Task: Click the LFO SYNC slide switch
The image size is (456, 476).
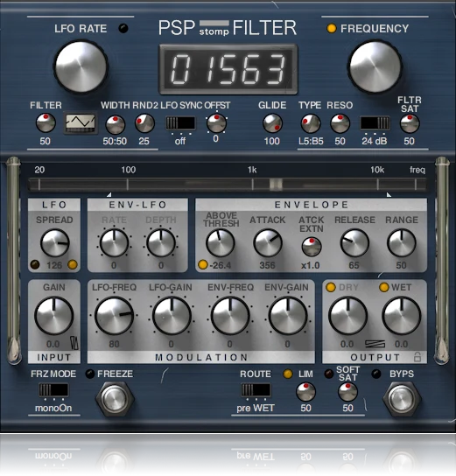Action: (180, 123)
